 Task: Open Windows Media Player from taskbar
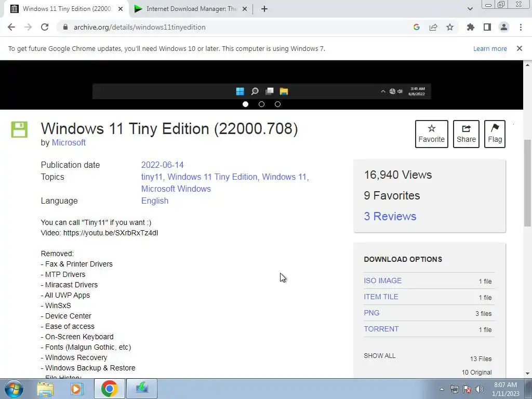[77, 389]
